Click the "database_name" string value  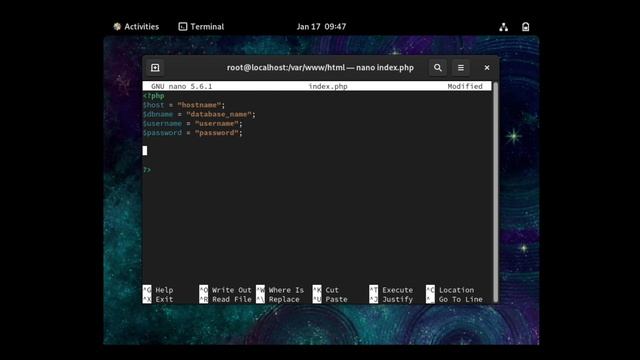(219, 114)
